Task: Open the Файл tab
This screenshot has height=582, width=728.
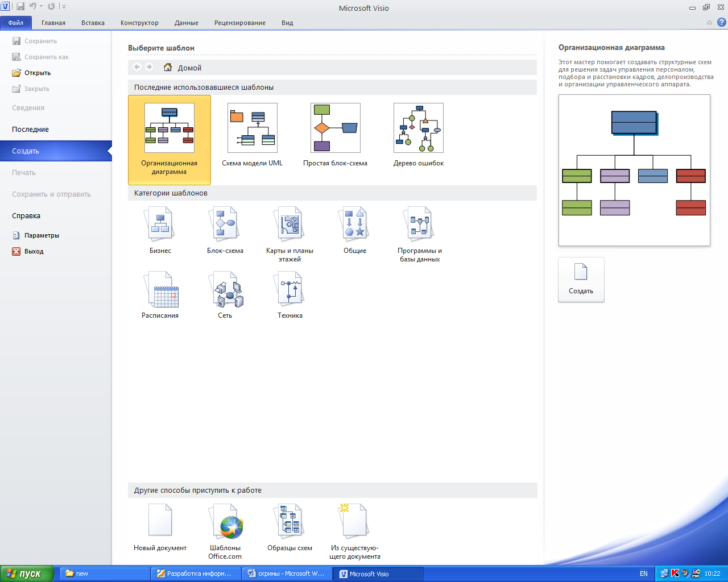Action: click(16, 23)
